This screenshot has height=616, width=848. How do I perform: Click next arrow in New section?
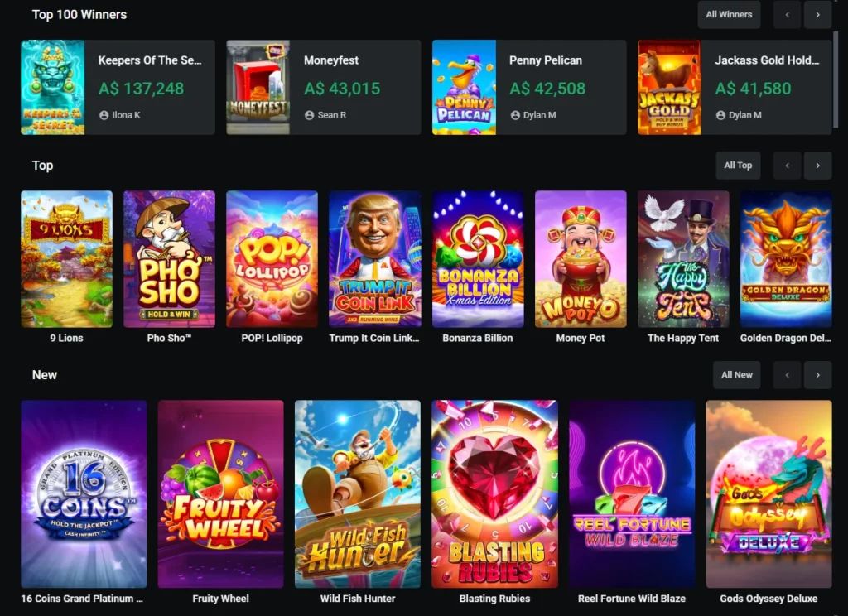coord(817,375)
